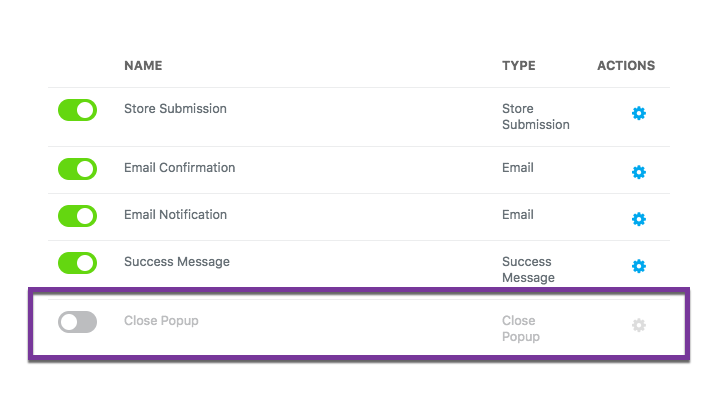Click the Success Message type cell

click(x=528, y=269)
